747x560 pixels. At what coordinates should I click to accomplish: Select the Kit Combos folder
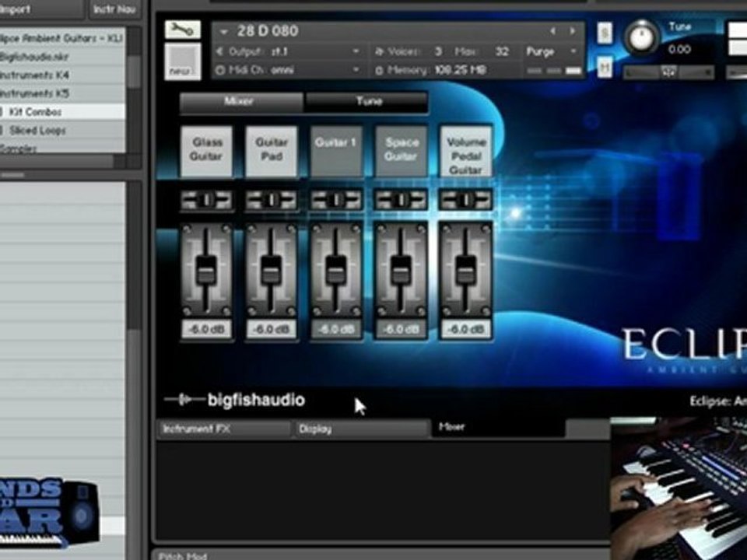[62, 112]
